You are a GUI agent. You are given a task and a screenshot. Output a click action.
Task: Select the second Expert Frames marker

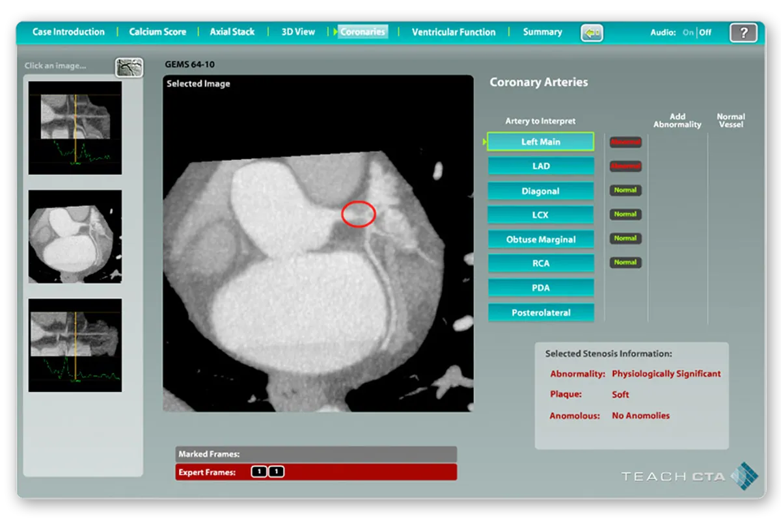coord(276,472)
